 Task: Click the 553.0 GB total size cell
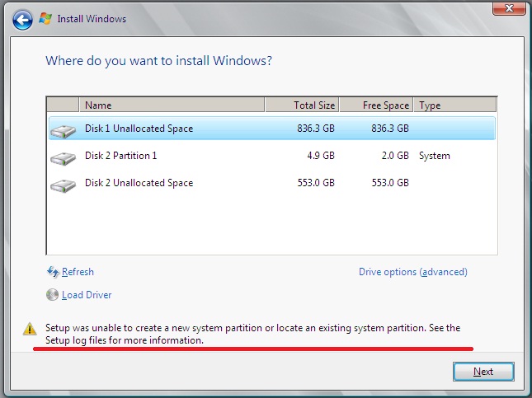316,183
